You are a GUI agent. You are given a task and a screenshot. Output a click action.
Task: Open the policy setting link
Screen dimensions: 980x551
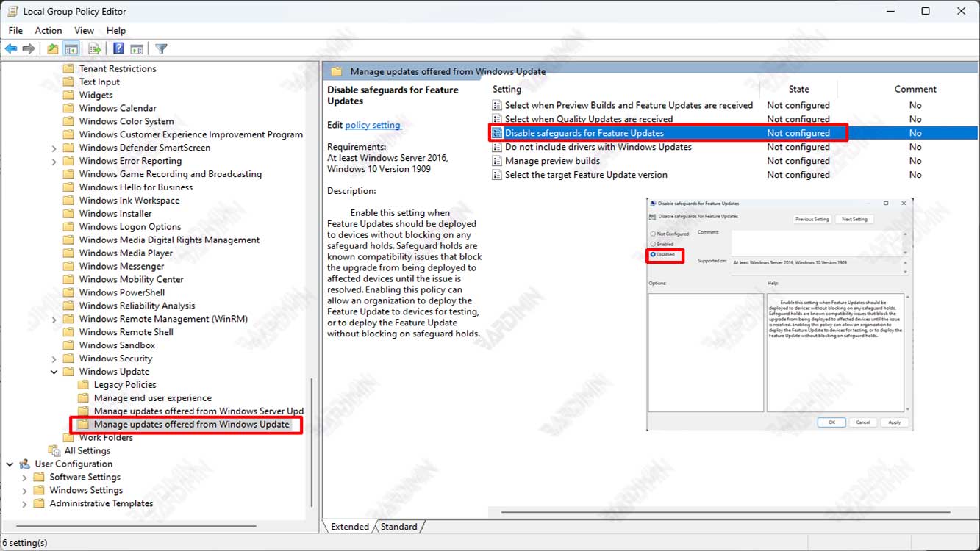pyautogui.click(x=373, y=125)
